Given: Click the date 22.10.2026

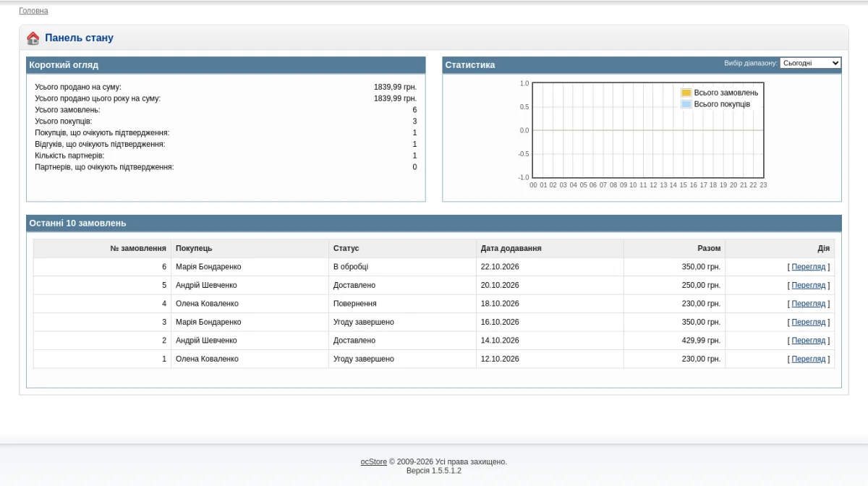Looking at the screenshot, I should coord(500,267).
